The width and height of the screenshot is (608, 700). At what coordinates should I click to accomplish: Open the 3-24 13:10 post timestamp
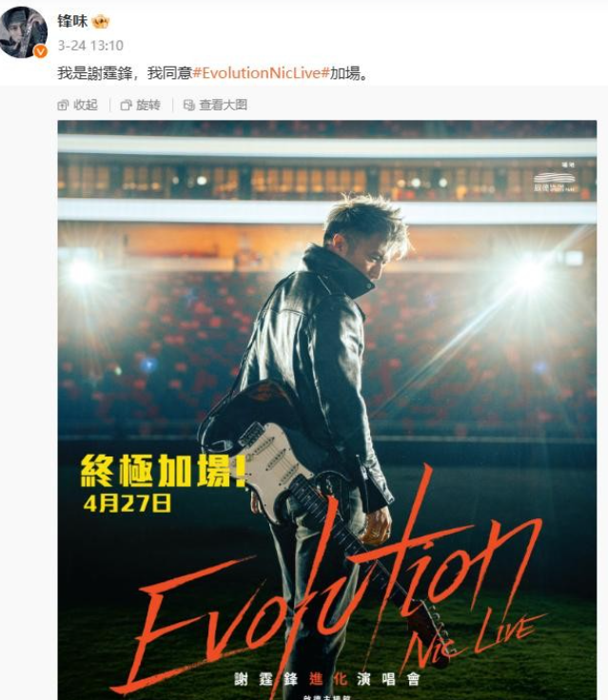click(90, 46)
